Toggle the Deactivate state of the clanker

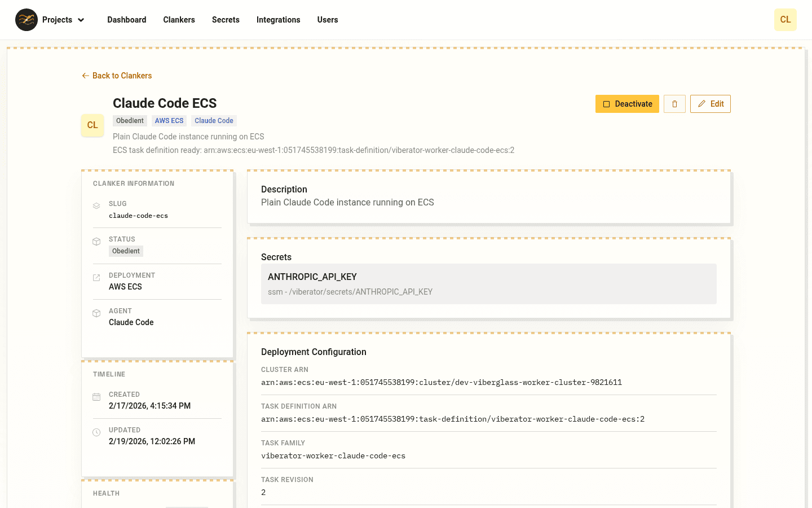pyautogui.click(x=627, y=104)
